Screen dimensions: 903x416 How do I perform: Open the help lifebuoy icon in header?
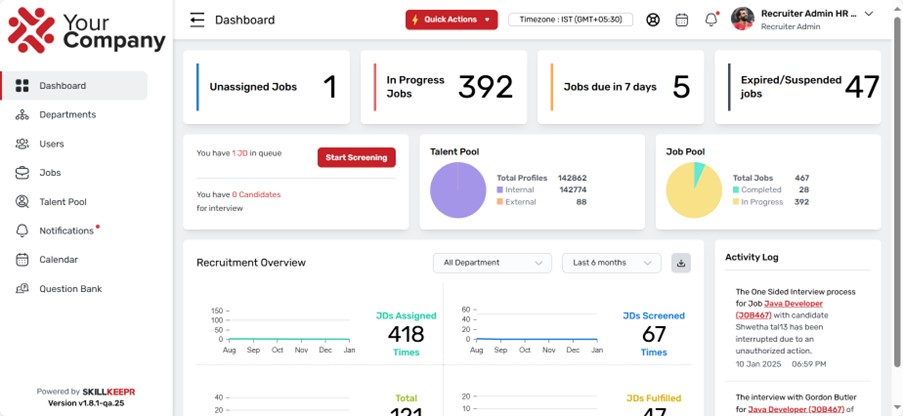coord(652,20)
